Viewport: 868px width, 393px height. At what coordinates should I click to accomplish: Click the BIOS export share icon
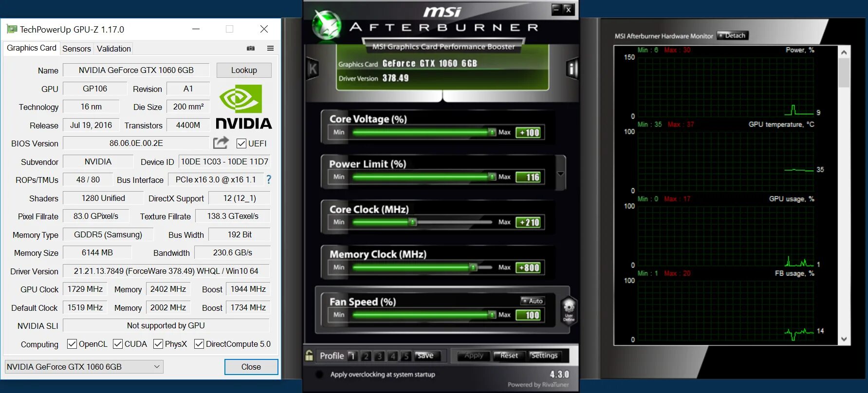click(221, 143)
